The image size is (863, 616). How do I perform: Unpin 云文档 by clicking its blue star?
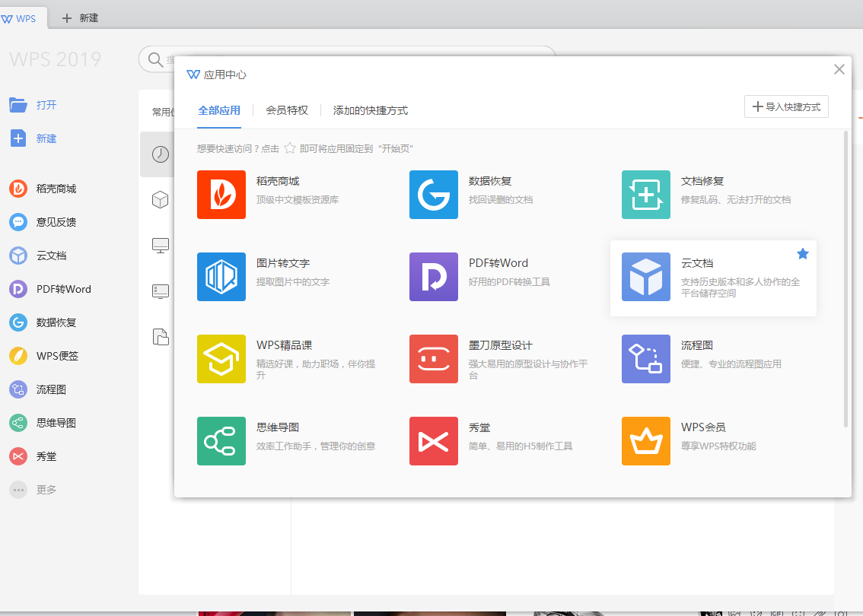point(802,253)
